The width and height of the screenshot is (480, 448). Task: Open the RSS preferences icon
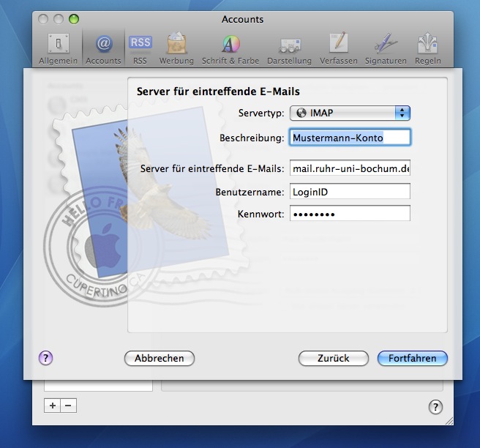pos(140,49)
